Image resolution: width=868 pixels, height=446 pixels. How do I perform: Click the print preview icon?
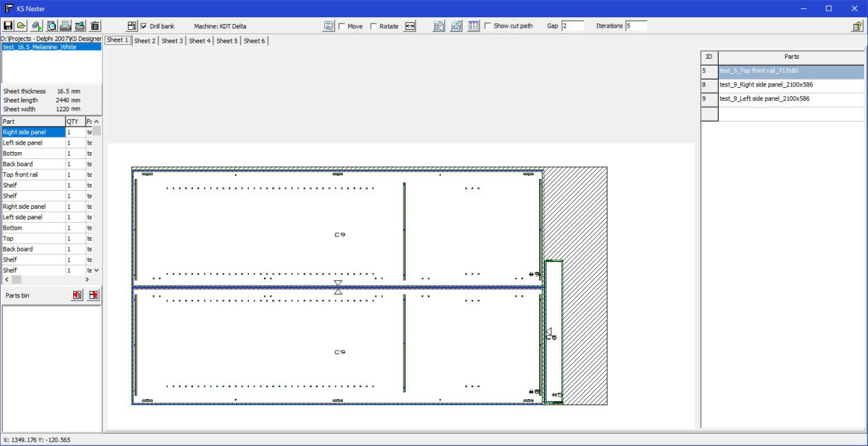tap(52, 26)
